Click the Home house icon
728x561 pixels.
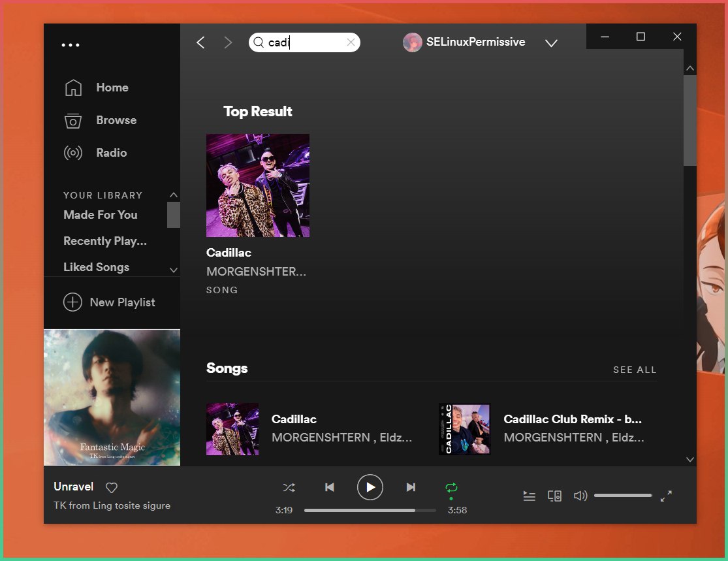(x=73, y=88)
